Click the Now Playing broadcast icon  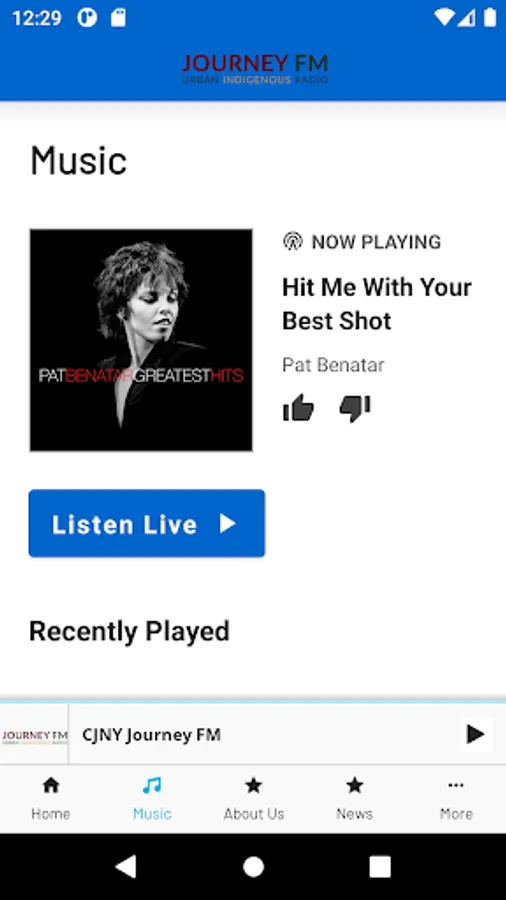[x=293, y=242]
